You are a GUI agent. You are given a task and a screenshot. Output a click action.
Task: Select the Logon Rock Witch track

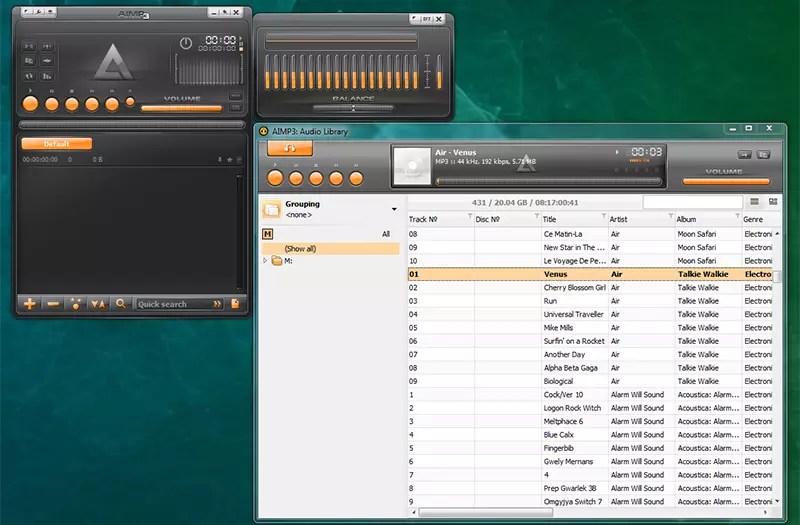coord(590,408)
